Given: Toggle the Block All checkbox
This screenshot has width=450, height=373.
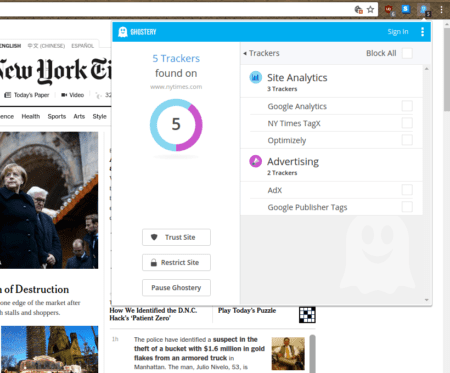Looking at the screenshot, I should coord(407,53).
